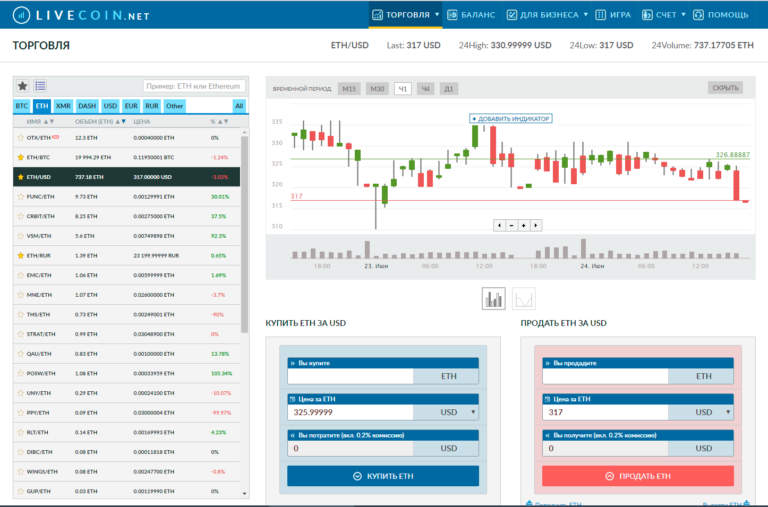Pan chart left with arrow button
Screen dimensions: 768x507
(x=499, y=225)
